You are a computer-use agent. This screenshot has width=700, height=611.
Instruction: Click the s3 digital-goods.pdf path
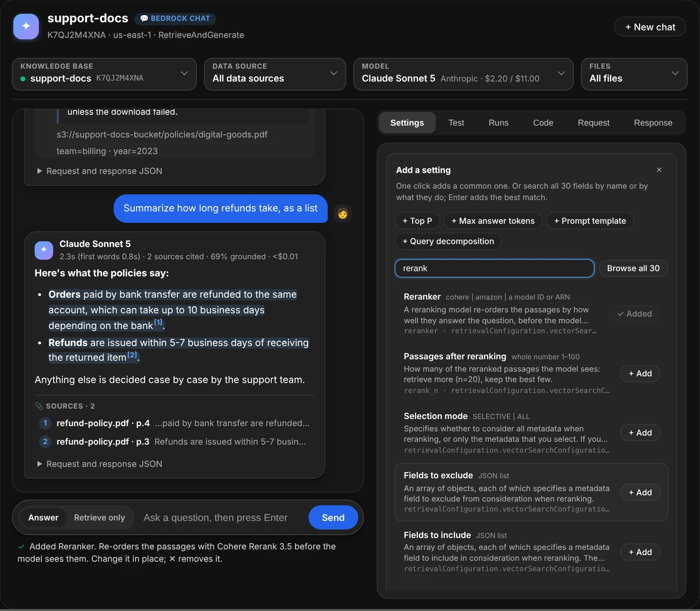coord(162,135)
